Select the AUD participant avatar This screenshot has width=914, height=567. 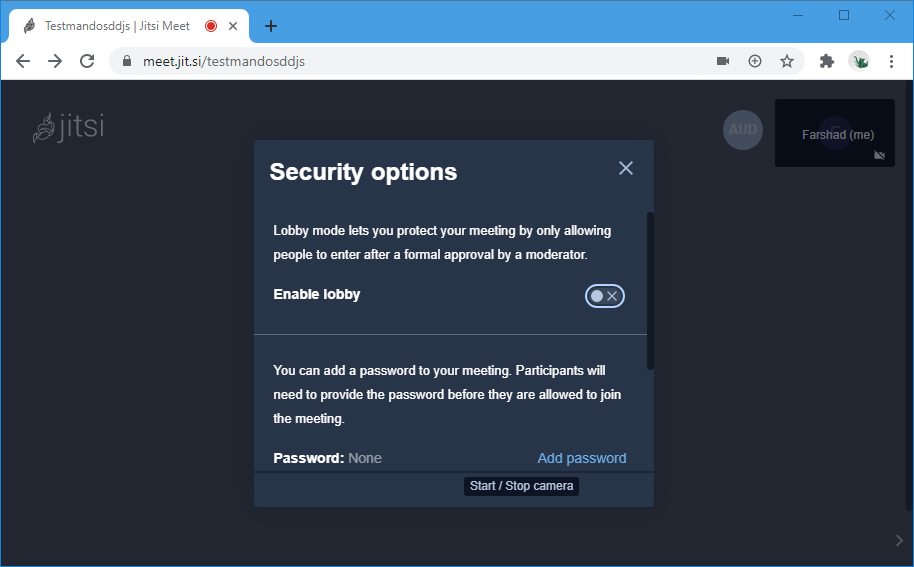[743, 130]
